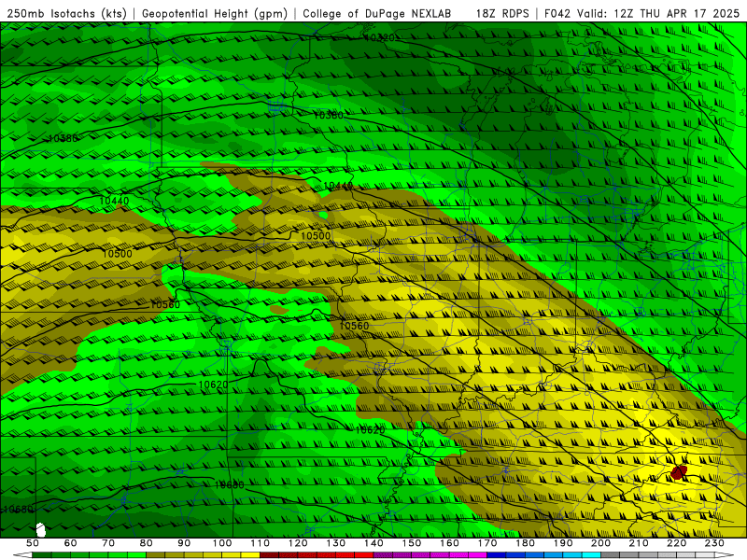Click the 'College of DuPage NEXLAB' credit text
Screen dimensions: 747x560
[377, 14]
